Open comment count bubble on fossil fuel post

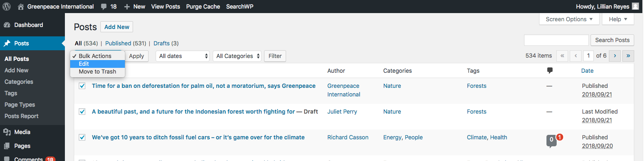pos(551,140)
